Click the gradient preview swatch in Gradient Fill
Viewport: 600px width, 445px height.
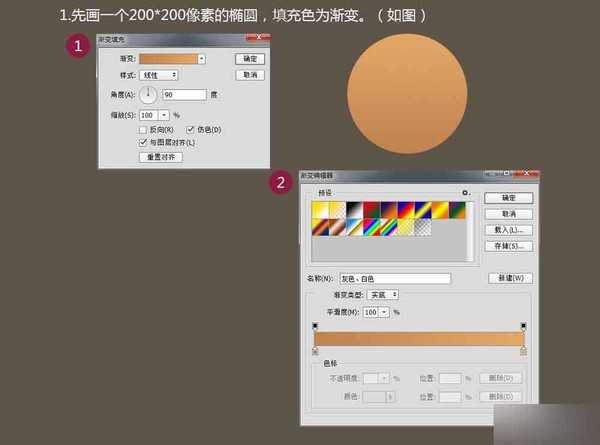[x=167, y=59]
